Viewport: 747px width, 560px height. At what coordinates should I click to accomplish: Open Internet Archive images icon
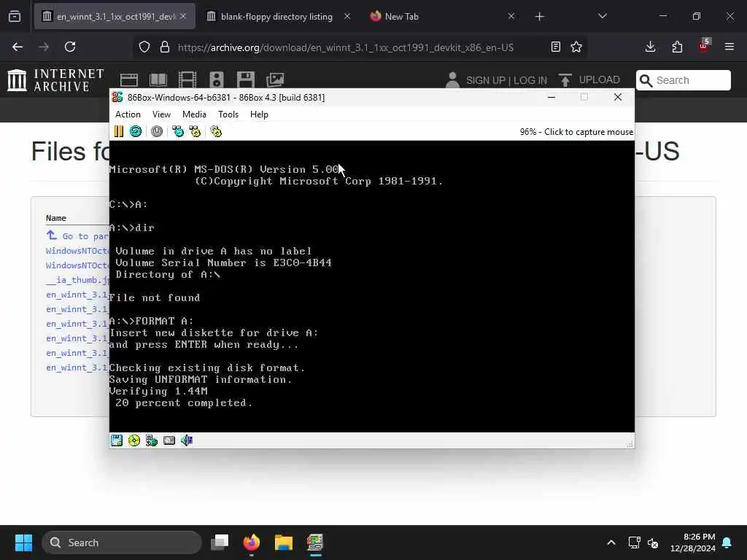pos(275,80)
